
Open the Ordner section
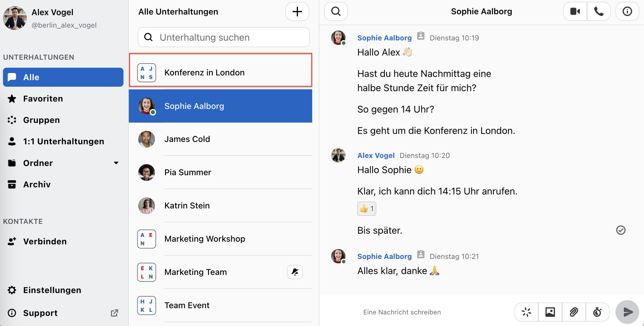tap(63, 163)
